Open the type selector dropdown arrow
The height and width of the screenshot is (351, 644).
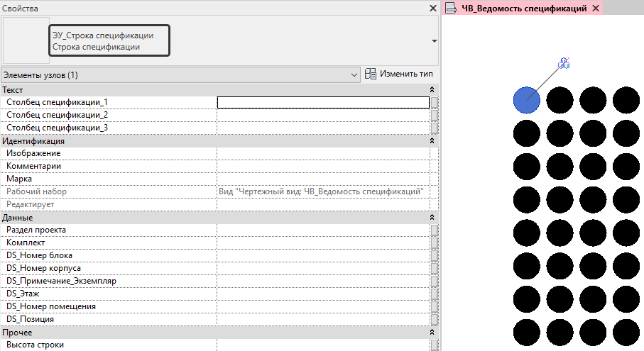coord(434,41)
